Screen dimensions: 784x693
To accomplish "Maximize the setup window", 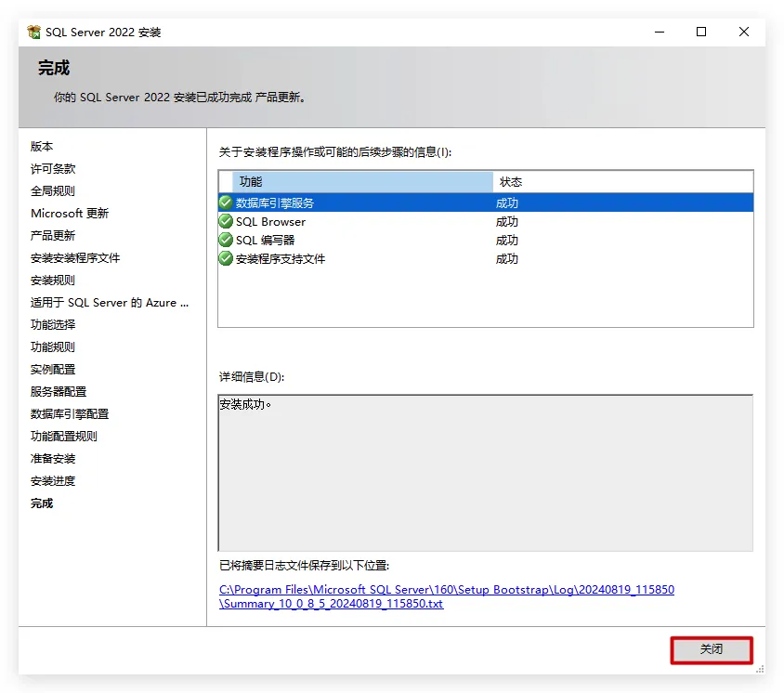I will coord(701,33).
